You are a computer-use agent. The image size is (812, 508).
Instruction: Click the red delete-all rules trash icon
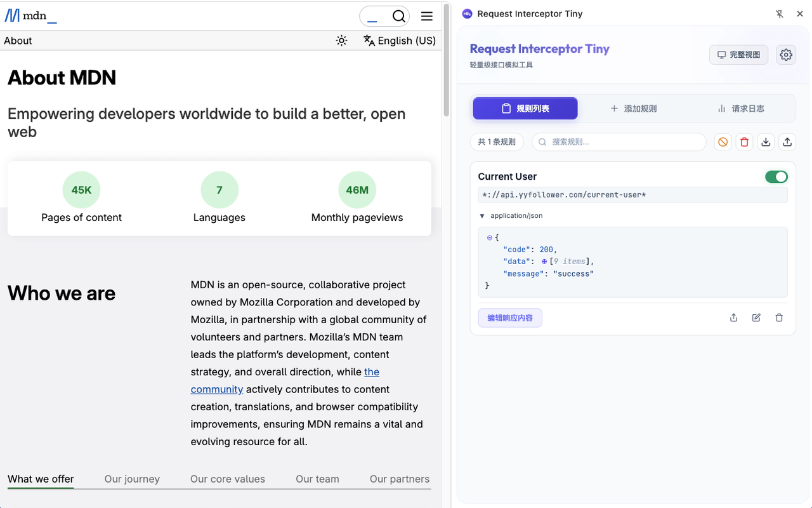tap(745, 142)
